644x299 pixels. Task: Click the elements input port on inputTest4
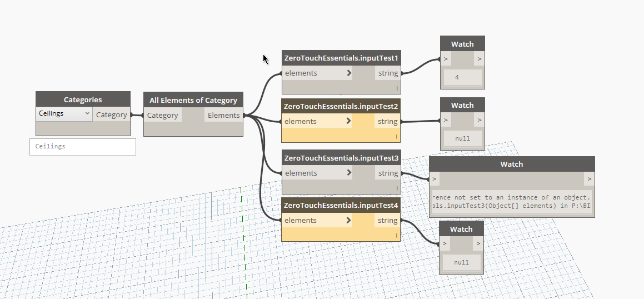(317, 220)
